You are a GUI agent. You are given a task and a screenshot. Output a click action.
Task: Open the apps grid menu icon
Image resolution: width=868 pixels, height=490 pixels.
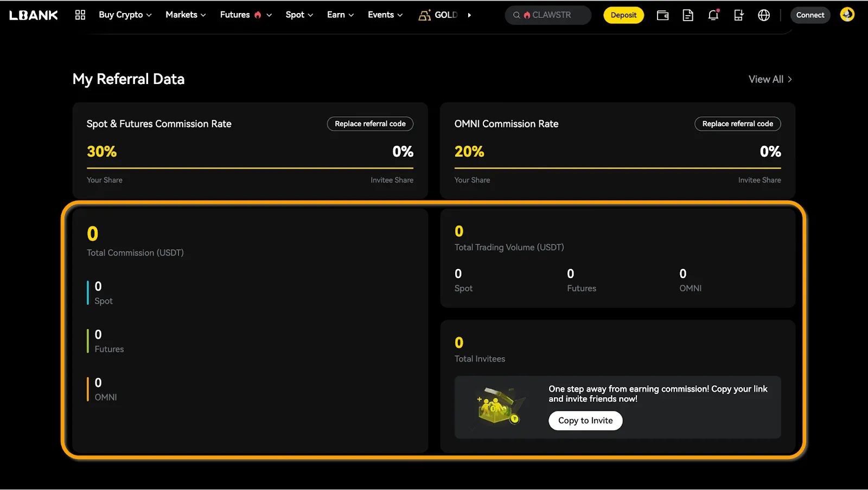80,15
